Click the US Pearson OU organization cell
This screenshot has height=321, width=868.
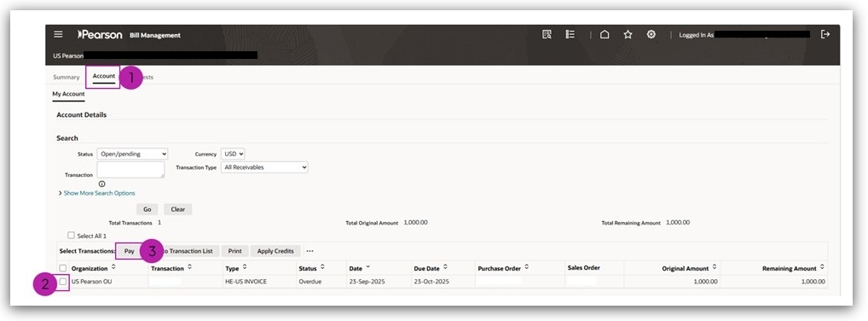tap(91, 282)
